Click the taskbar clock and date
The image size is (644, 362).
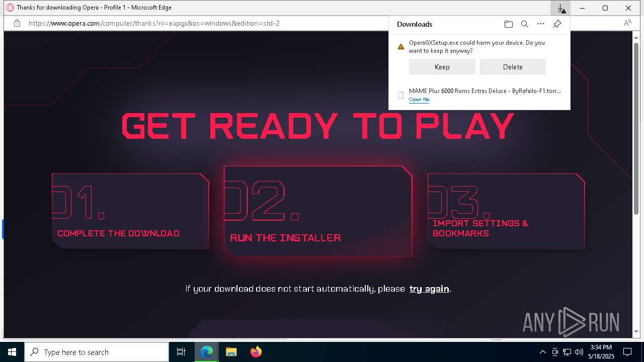tap(601, 352)
